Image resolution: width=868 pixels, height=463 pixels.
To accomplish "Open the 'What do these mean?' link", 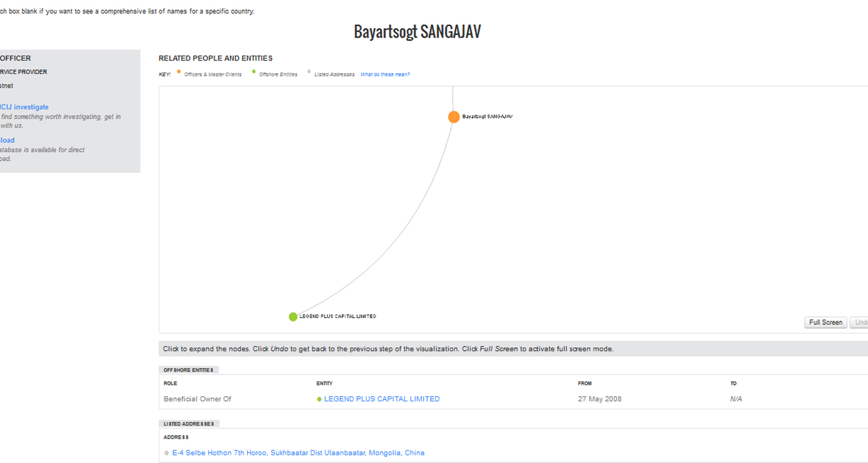I will (385, 74).
